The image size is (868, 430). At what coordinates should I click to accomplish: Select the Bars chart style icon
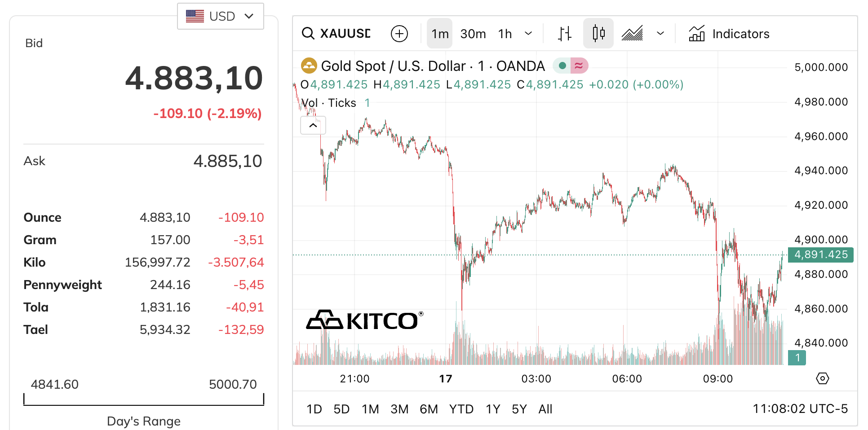tap(565, 34)
